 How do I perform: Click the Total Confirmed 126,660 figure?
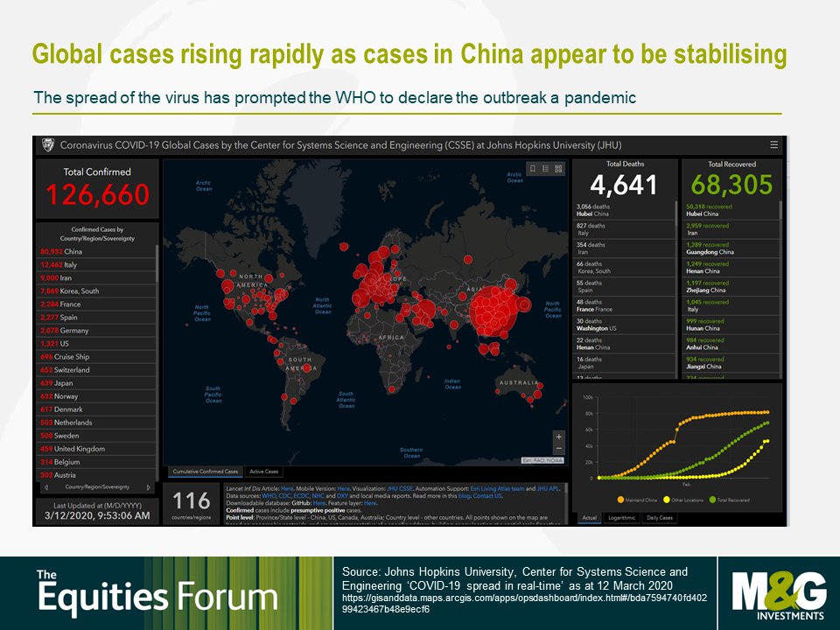coord(97,194)
